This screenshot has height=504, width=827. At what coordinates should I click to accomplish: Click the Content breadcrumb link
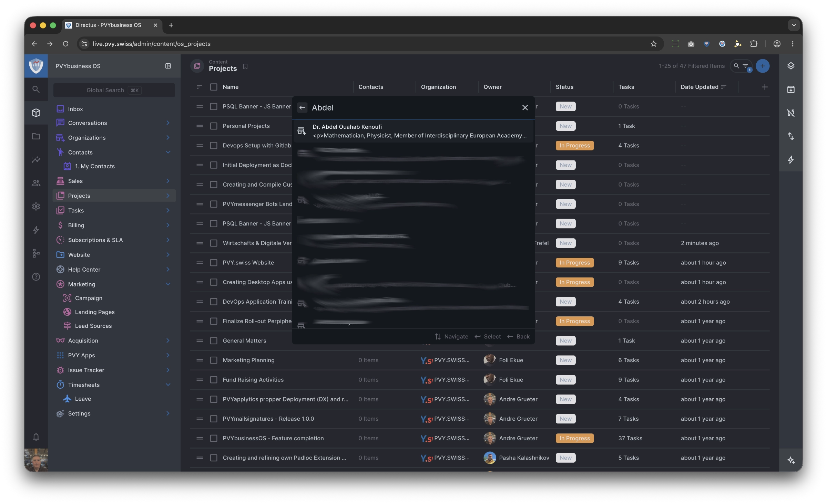(x=218, y=62)
